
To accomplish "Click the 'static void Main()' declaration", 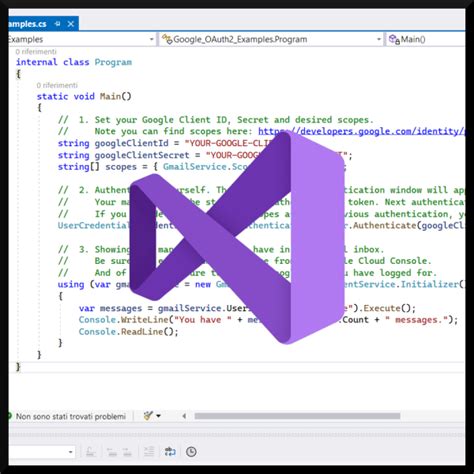I will pos(84,96).
